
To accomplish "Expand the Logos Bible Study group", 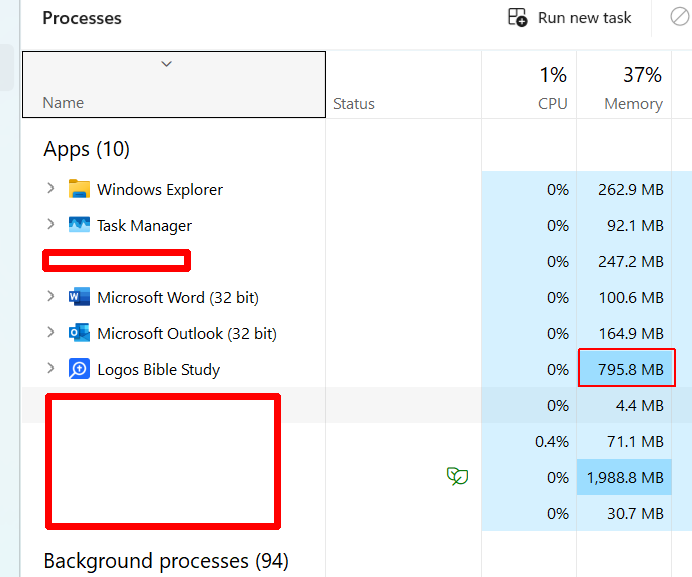I will coord(51,368).
